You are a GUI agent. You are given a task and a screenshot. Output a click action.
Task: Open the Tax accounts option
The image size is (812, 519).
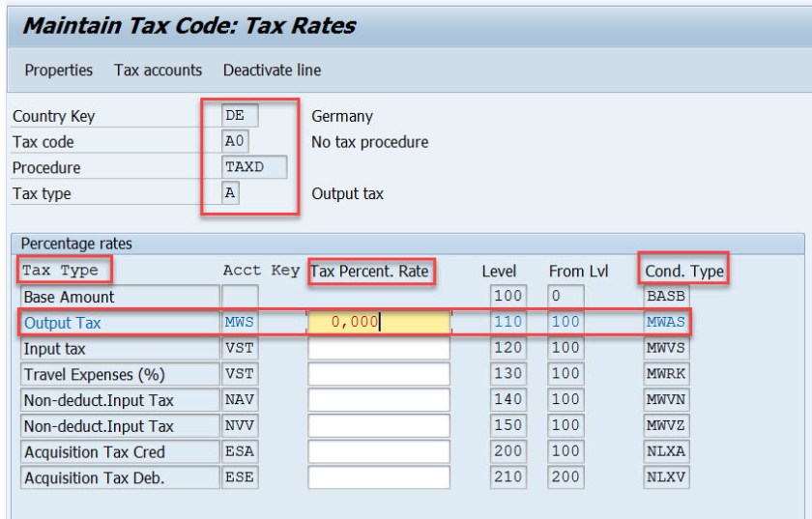tap(158, 71)
